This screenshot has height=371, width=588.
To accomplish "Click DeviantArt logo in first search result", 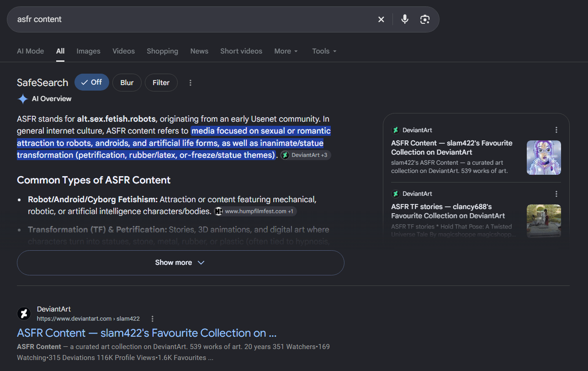I will coord(24,314).
